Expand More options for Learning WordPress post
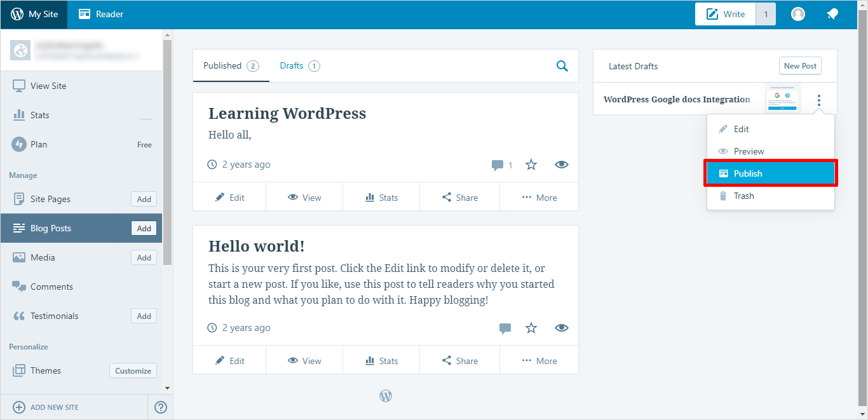868x420 pixels. coord(539,198)
